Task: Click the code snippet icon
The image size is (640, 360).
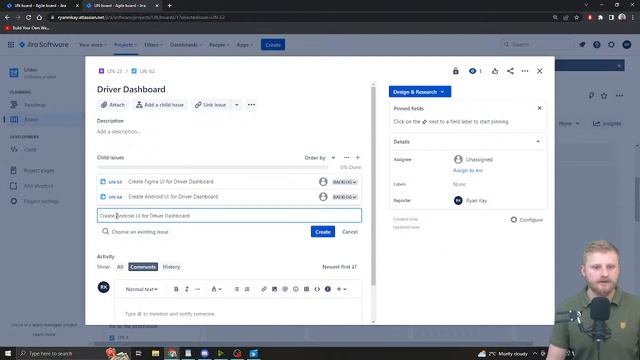Action: pyautogui.click(x=317, y=289)
